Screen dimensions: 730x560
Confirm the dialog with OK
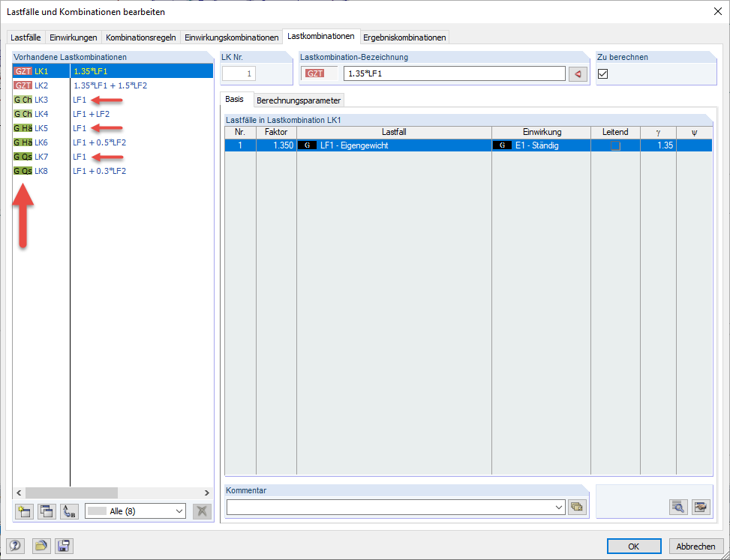tap(634, 546)
